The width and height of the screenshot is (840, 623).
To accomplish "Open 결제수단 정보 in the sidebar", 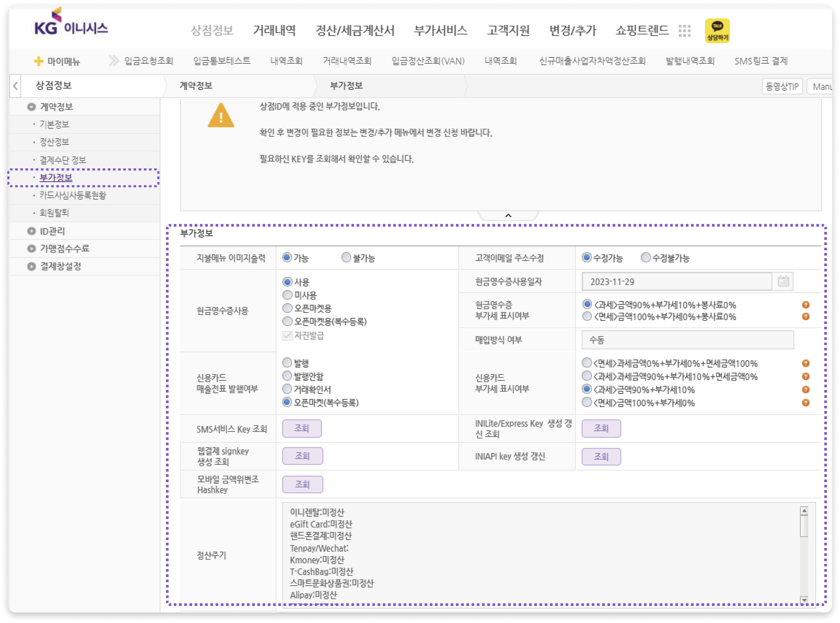I will coord(63,160).
